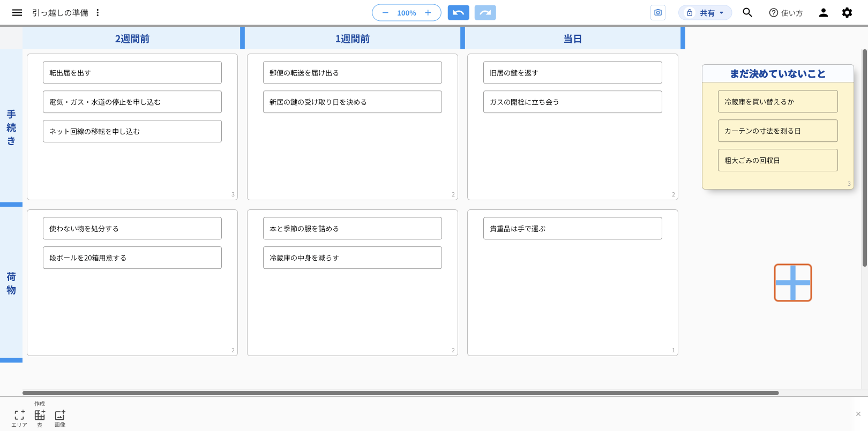Viewport: 868px width, 431px height.
Task: Create a new area with エリア tool
Action: pyautogui.click(x=19, y=418)
